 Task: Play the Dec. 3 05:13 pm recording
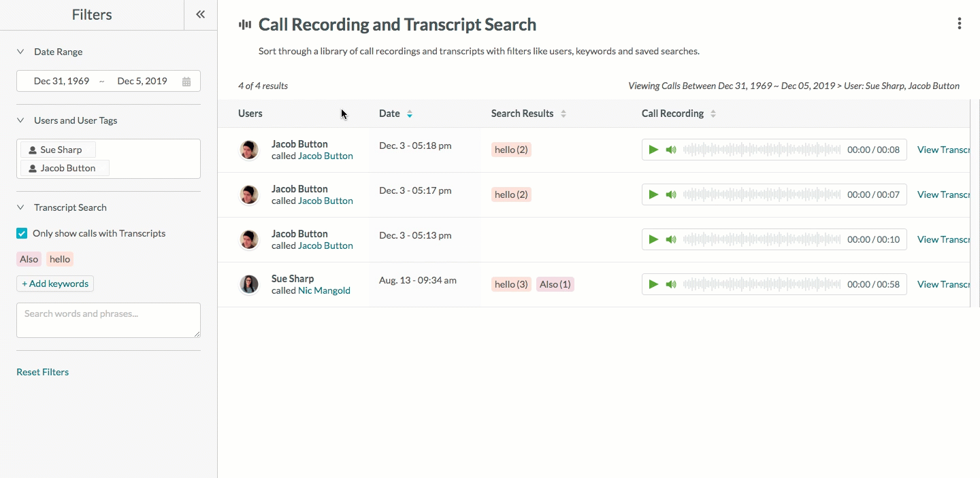(x=653, y=239)
